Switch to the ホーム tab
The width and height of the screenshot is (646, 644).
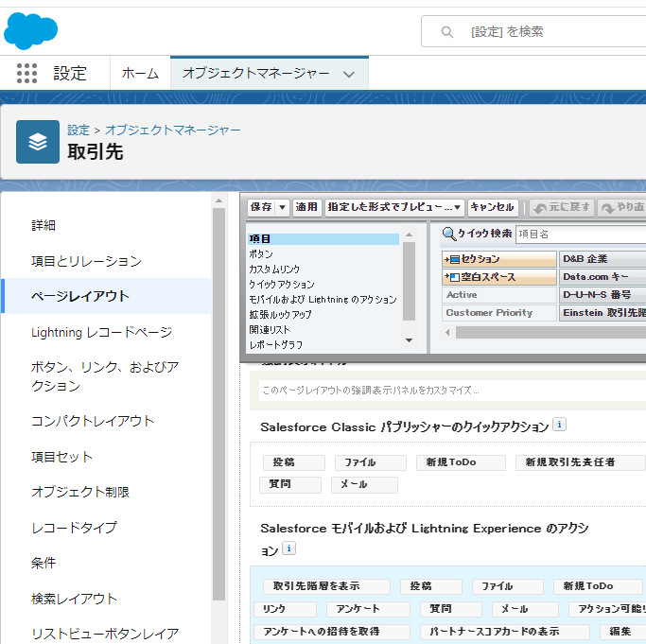coord(140,74)
